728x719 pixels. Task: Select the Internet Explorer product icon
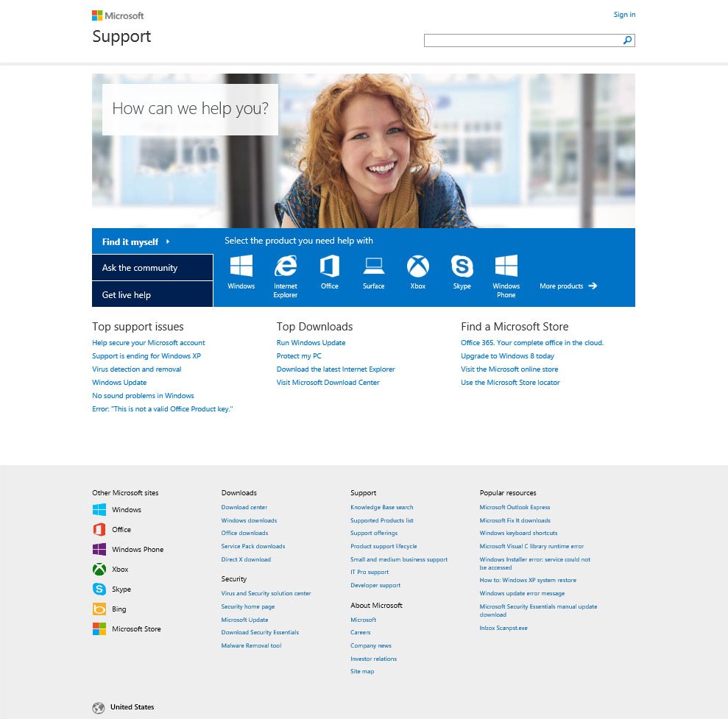pos(286,266)
